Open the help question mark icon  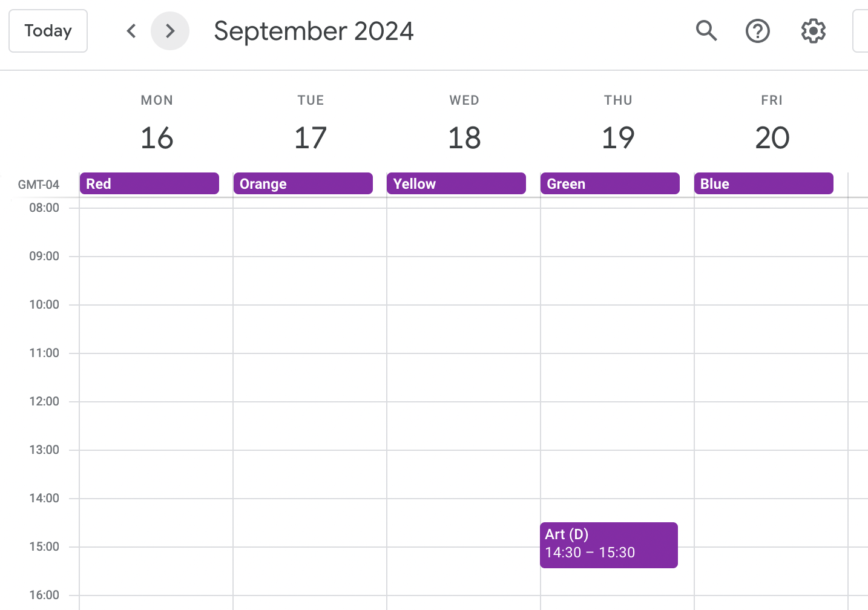pos(757,31)
